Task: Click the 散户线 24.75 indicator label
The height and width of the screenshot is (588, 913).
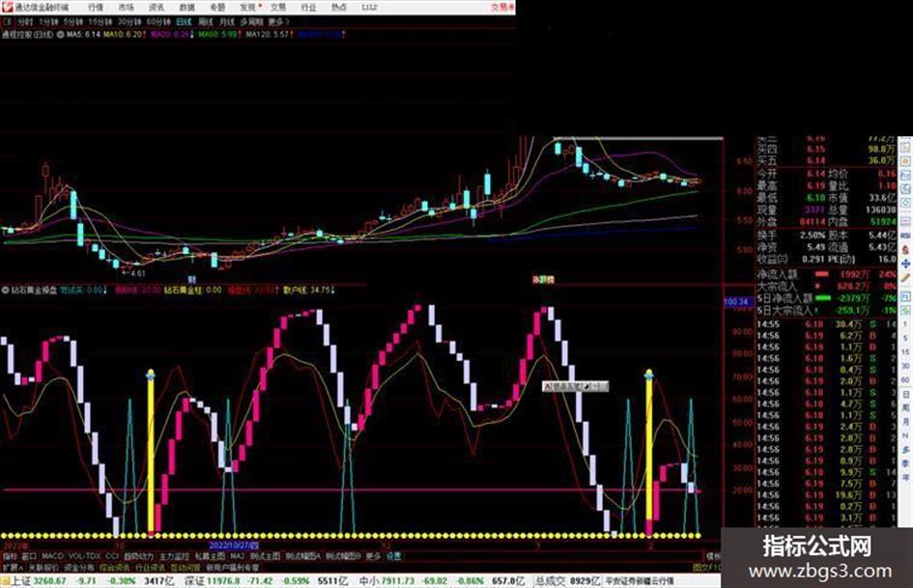Action: tap(307, 290)
